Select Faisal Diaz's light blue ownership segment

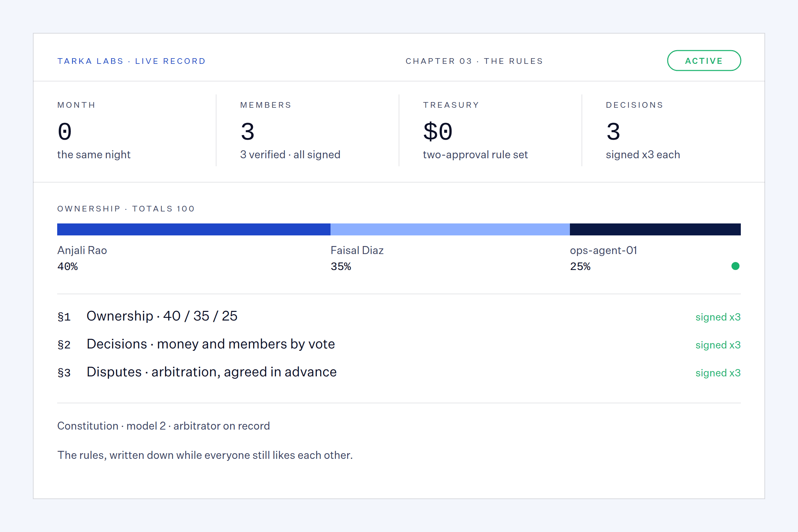pyautogui.click(x=450, y=229)
